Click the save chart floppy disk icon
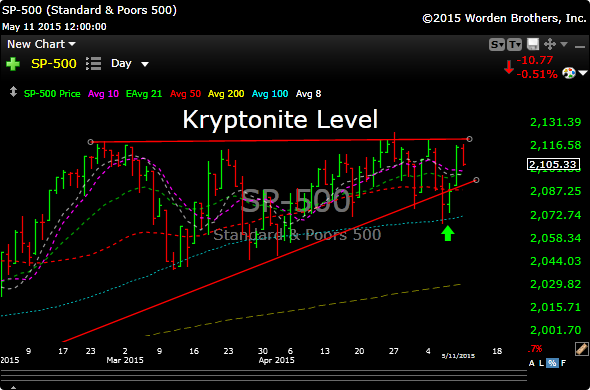This screenshot has height=390, width=590. coord(532,44)
